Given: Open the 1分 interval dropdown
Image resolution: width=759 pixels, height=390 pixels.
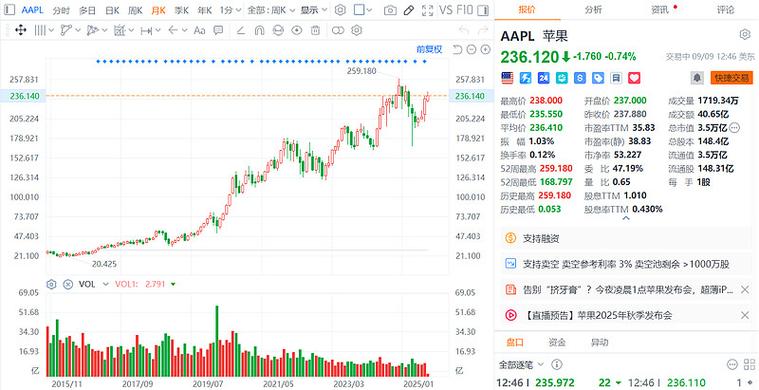Looking at the screenshot, I should pyautogui.click(x=230, y=10).
